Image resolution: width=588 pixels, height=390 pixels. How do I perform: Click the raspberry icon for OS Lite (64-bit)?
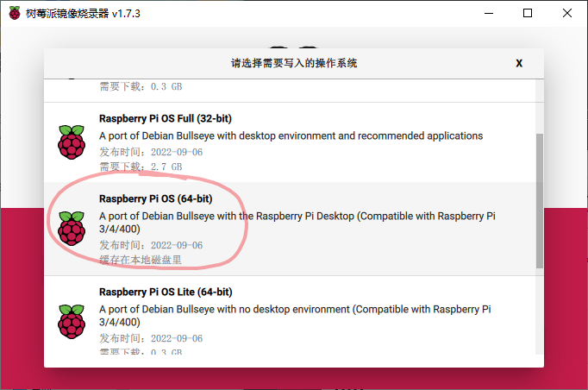click(x=72, y=322)
